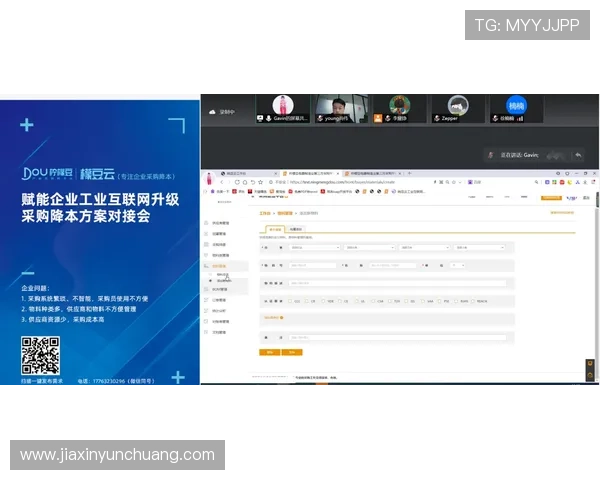The image size is (600, 480).
Task: Click the upper floating widget icon at bottom right
Action: point(590,363)
